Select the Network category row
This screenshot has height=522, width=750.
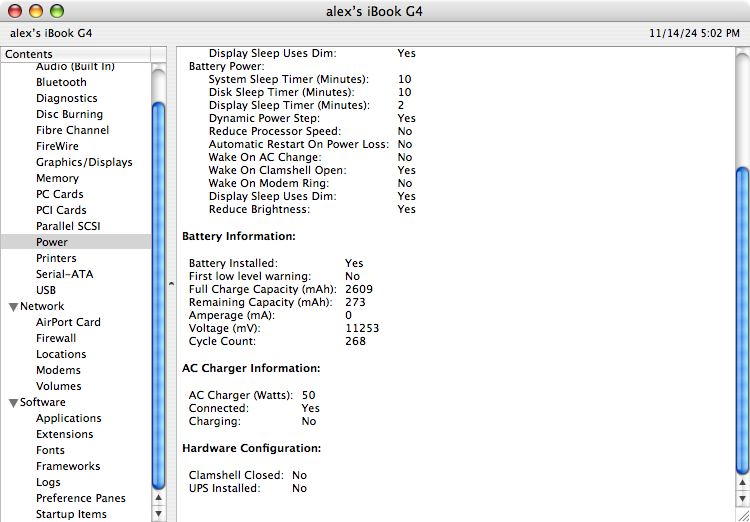tap(42, 306)
